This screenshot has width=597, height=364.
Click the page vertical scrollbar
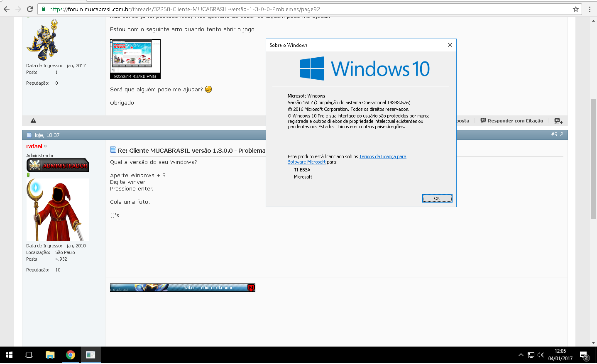tap(593, 158)
